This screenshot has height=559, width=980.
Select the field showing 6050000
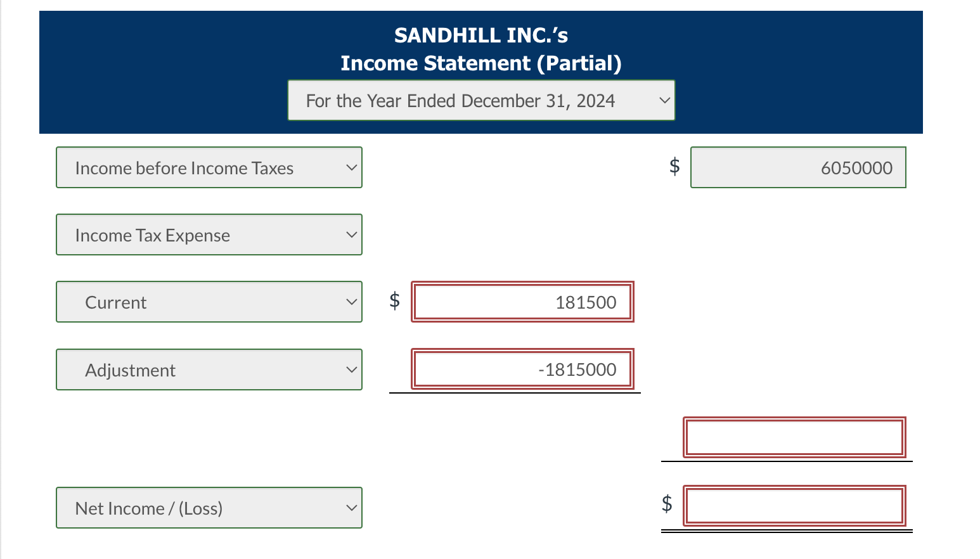point(797,167)
